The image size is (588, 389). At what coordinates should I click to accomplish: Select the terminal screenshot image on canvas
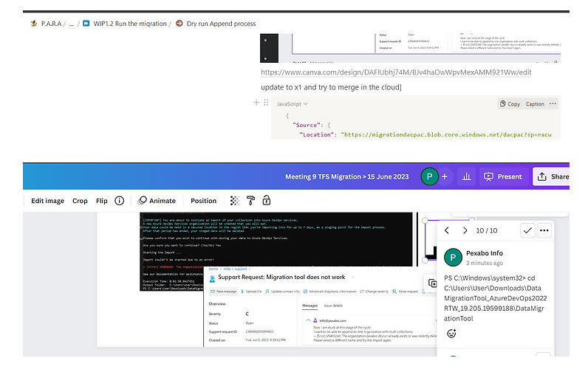coord(278,239)
